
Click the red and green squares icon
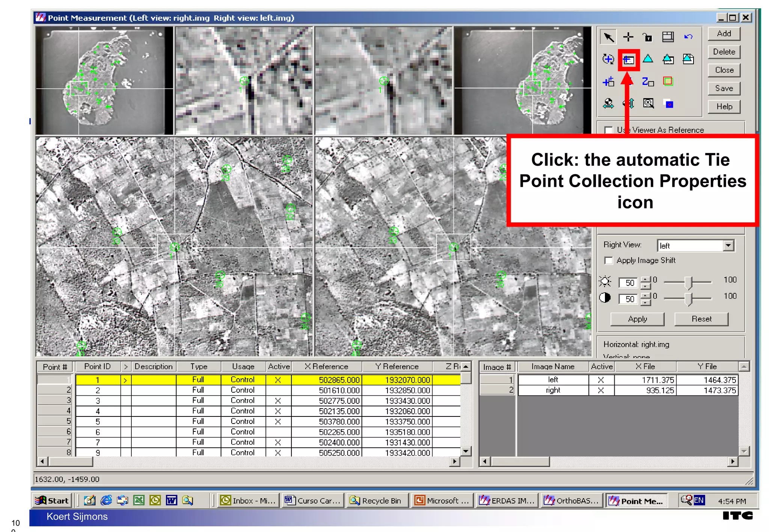[x=668, y=81]
